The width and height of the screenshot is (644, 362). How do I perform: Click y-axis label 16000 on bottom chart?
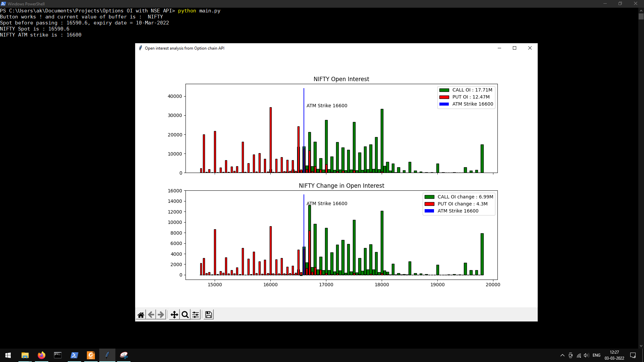pyautogui.click(x=175, y=191)
